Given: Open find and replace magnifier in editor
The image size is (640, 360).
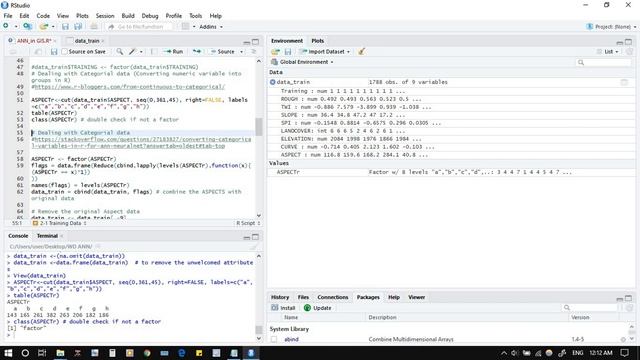Looking at the screenshot, I should 120,51.
